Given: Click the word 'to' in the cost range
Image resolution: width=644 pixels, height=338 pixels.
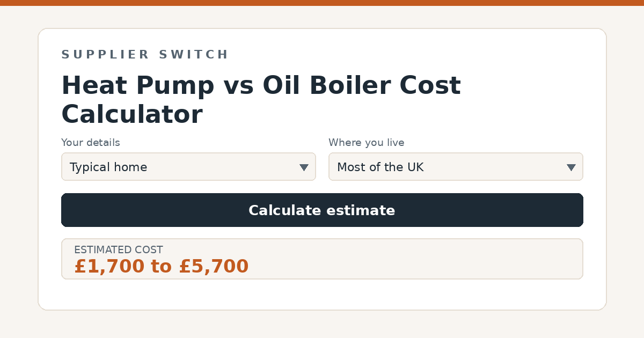Looking at the screenshot, I should pyautogui.click(x=162, y=267).
